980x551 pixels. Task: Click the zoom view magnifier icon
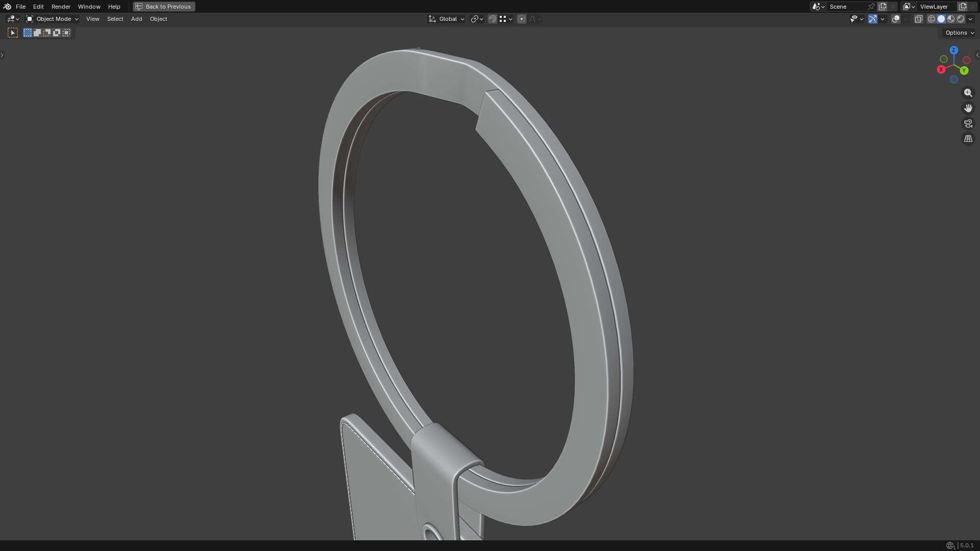(968, 93)
